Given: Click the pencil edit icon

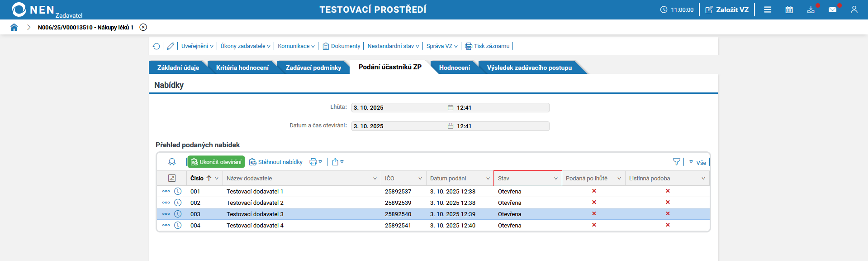Looking at the screenshot, I should click(x=171, y=46).
